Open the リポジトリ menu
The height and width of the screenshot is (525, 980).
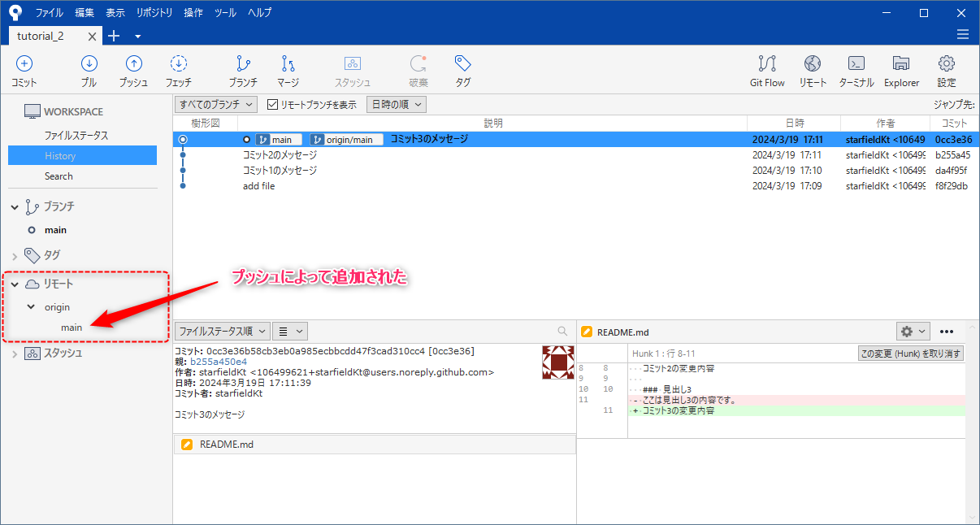click(x=154, y=13)
